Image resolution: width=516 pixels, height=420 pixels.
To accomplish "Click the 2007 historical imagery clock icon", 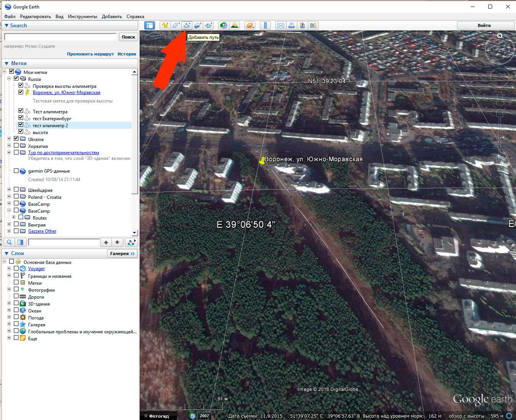I will pyautogui.click(x=192, y=416).
